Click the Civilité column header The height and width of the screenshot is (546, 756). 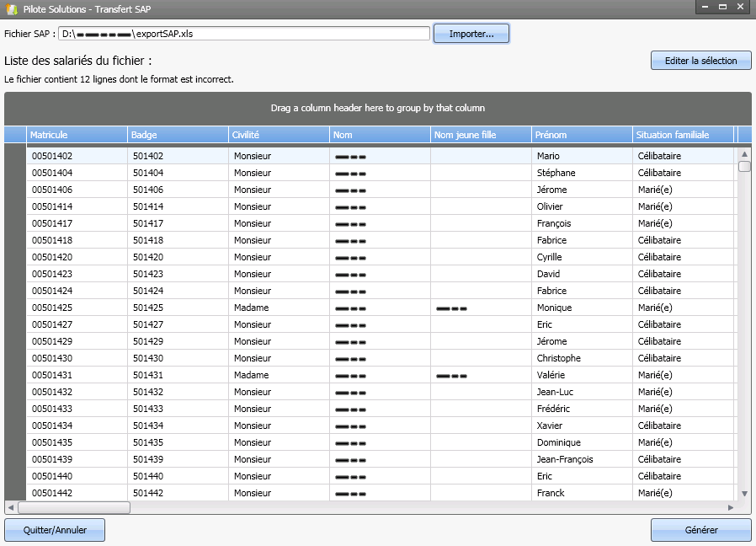pos(278,135)
